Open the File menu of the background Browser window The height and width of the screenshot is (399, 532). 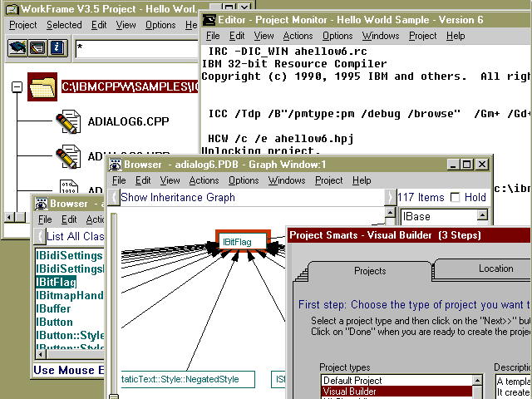click(45, 219)
